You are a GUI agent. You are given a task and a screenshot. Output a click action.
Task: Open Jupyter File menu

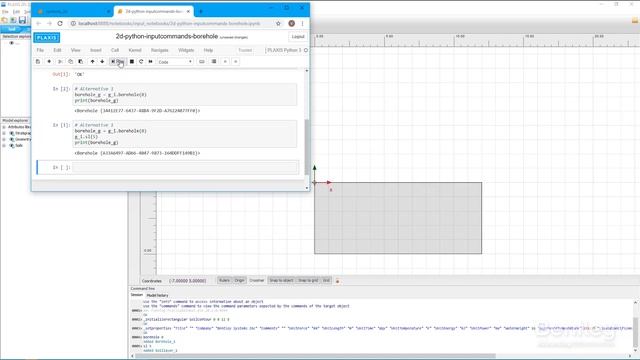(40, 50)
